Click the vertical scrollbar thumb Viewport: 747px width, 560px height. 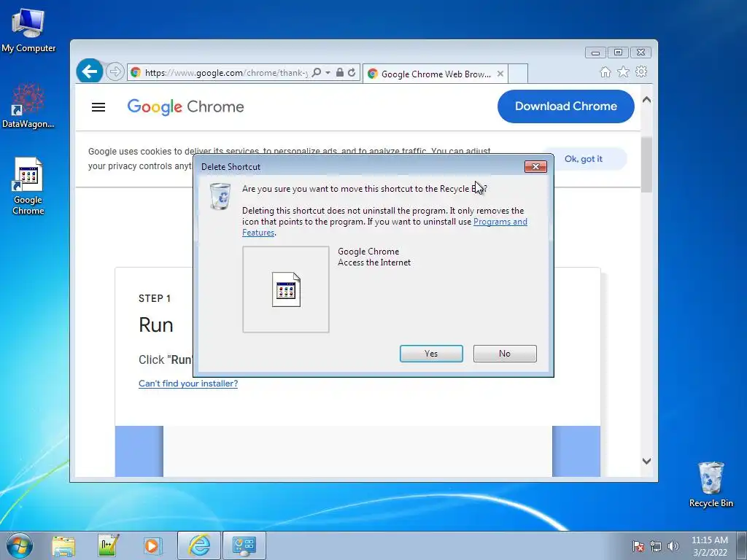(x=646, y=165)
